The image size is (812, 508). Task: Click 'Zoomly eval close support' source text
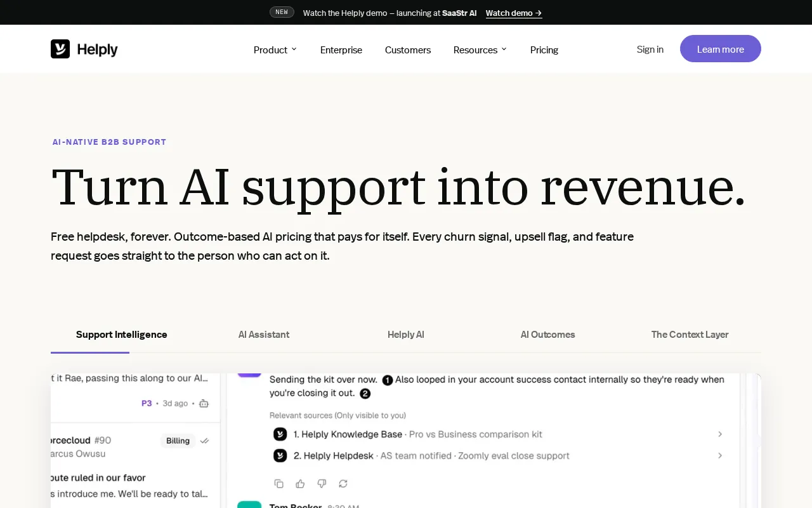[514, 455]
